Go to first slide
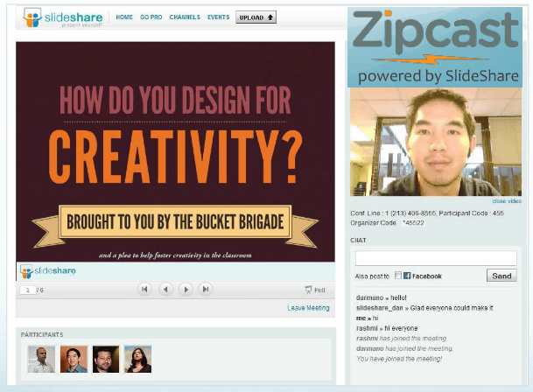The image size is (533, 392). point(145,289)
